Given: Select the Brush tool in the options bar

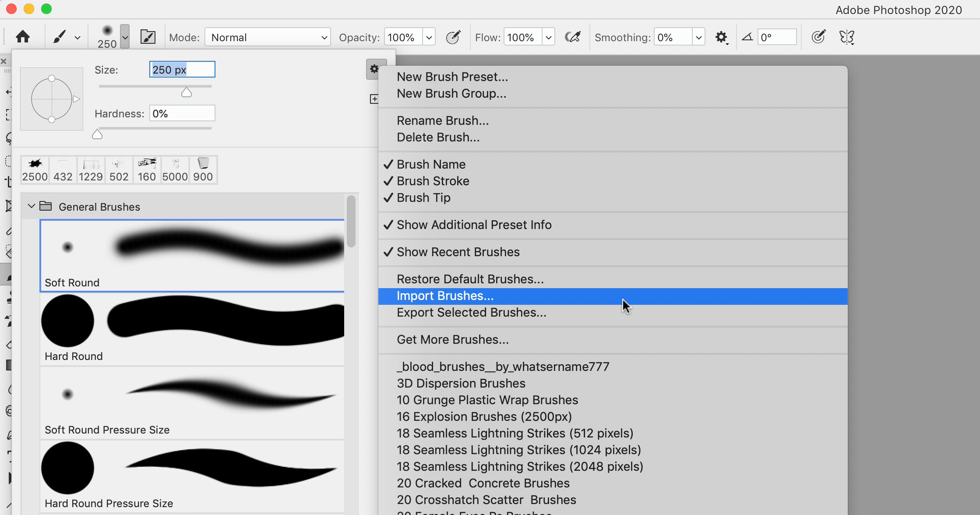Looking at the screenshot, I should tap(59, 37).
